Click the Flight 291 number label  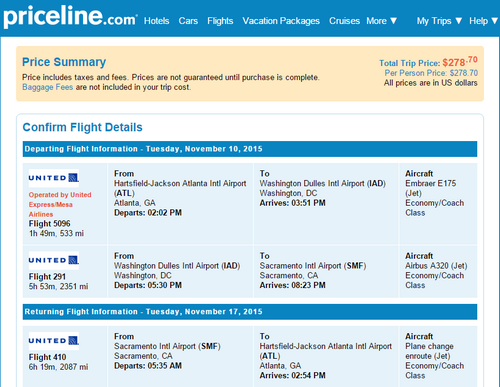(47, 277)
